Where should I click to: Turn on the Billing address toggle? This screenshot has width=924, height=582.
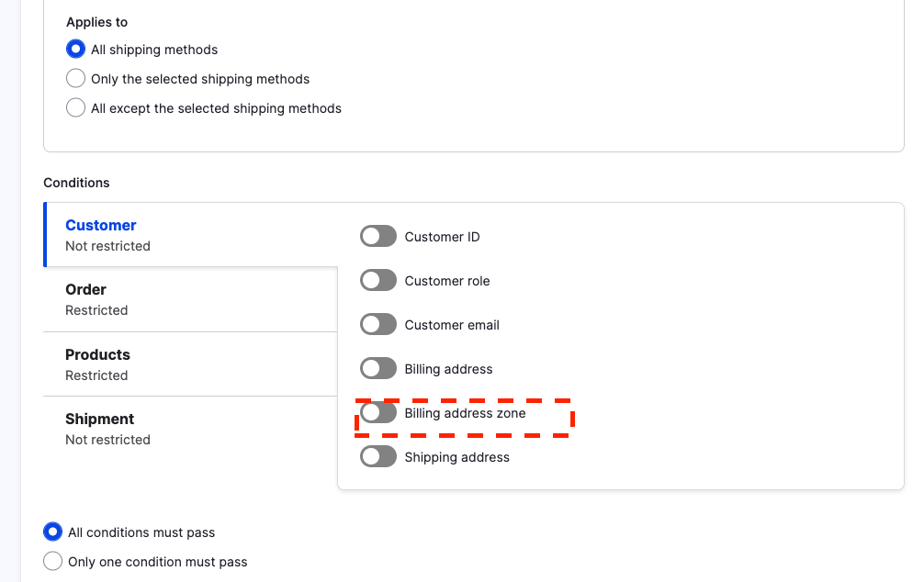[377, 368]
